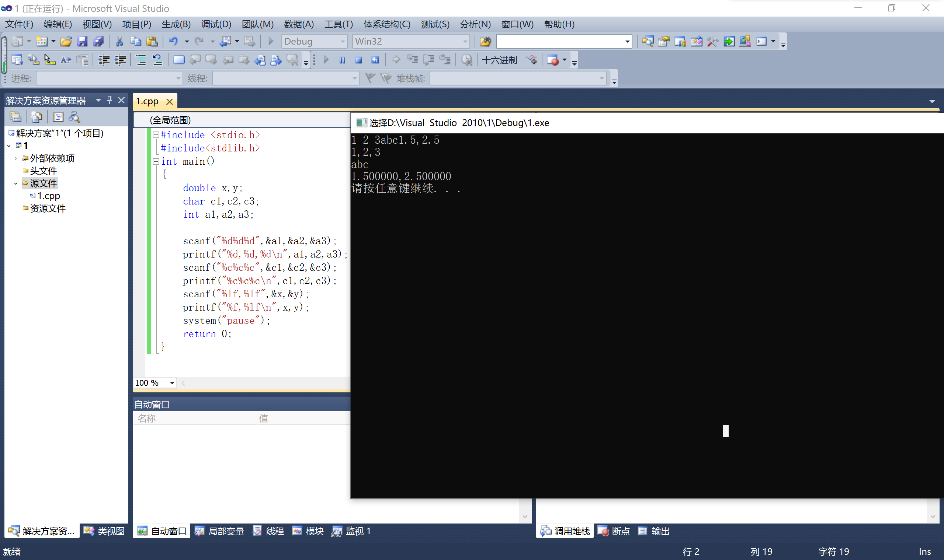
Task: Open 1.cpp in the solution tree
Action: (x=48, y=196)
